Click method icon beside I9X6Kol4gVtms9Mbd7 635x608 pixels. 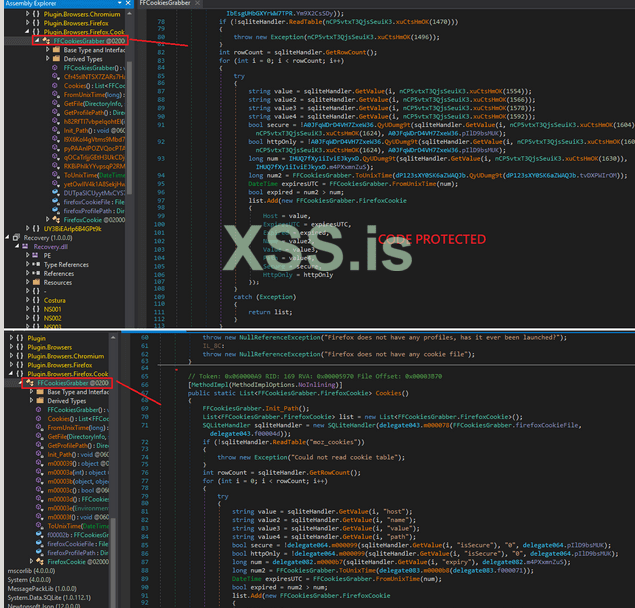coord(55,139)
